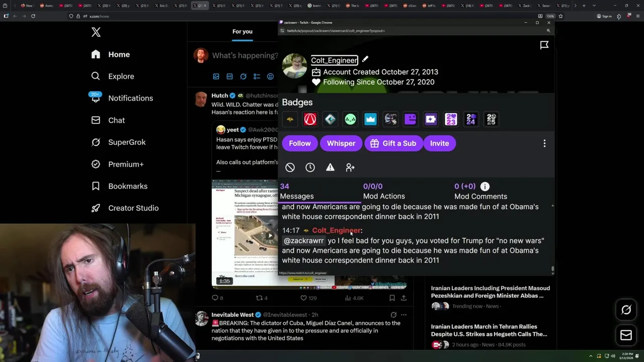The image size is (644, 362).
Task: Click the add user arrow icon
Action: pyautogui.click(x=350, y=167)
